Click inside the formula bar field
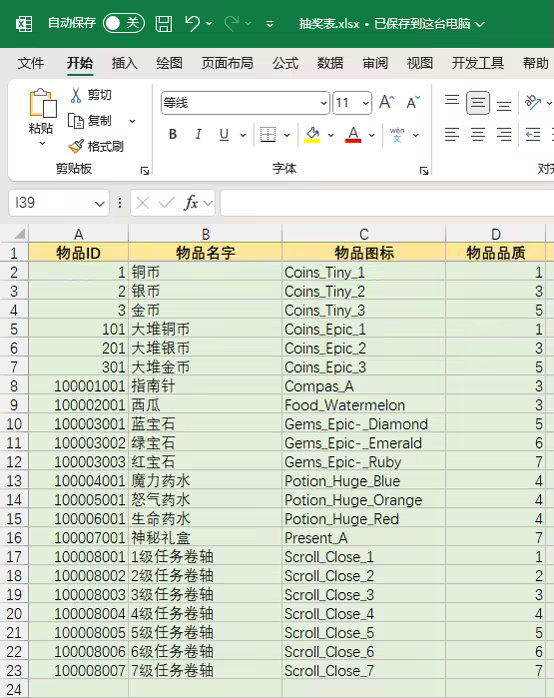Screen dimensions: 554x698 387,203
